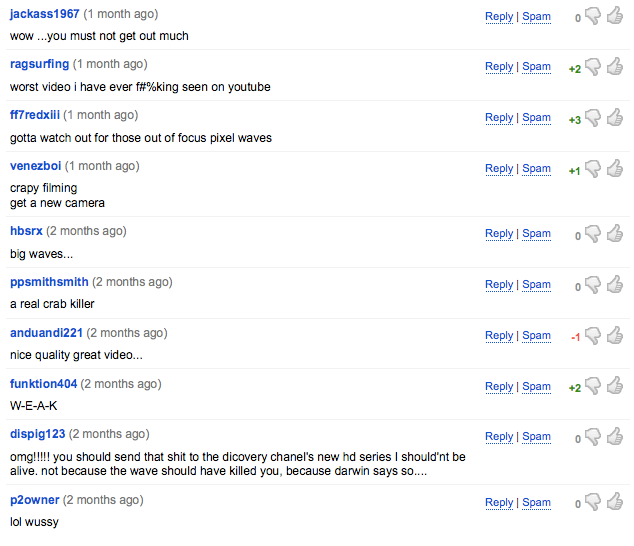Thumbs down jackass1967's comment

593,16
